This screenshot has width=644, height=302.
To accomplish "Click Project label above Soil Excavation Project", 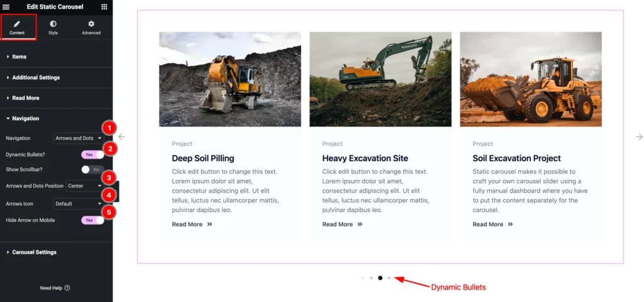I will click(x=482, y=144).
